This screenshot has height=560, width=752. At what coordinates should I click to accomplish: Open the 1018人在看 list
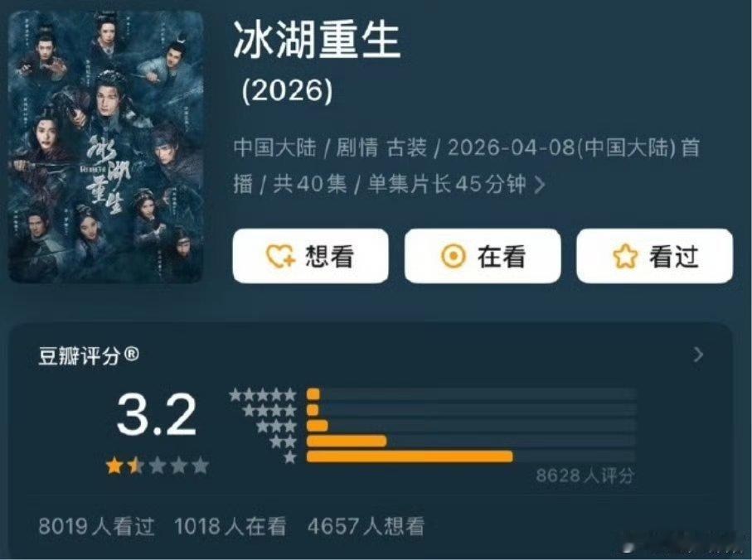click(230, 526)
